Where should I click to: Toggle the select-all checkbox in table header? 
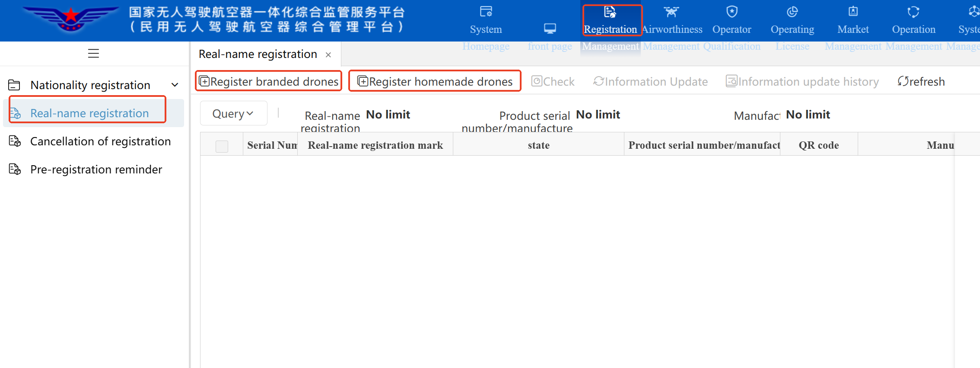pyautogui.click(x=222, y=146)
